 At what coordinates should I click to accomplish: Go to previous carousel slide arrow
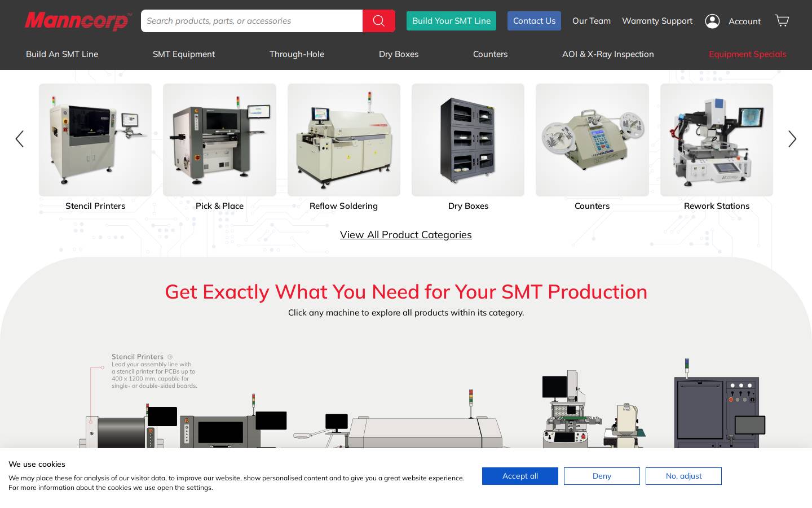(20, 139)
